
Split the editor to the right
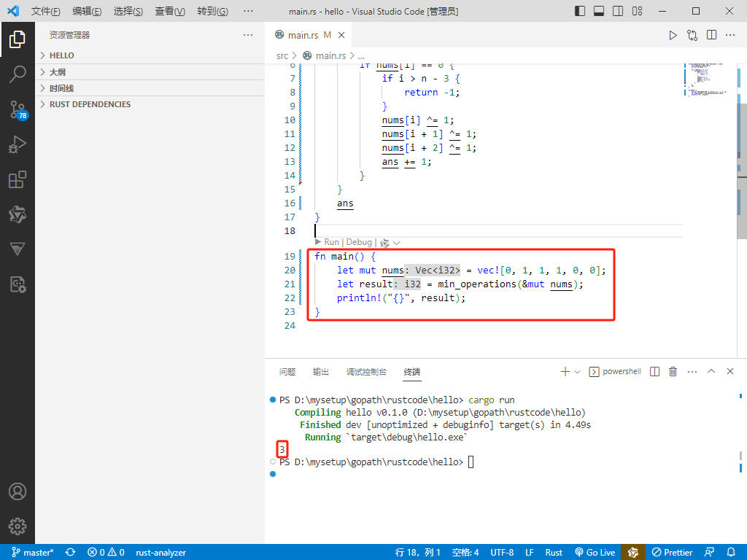point(712,35)
